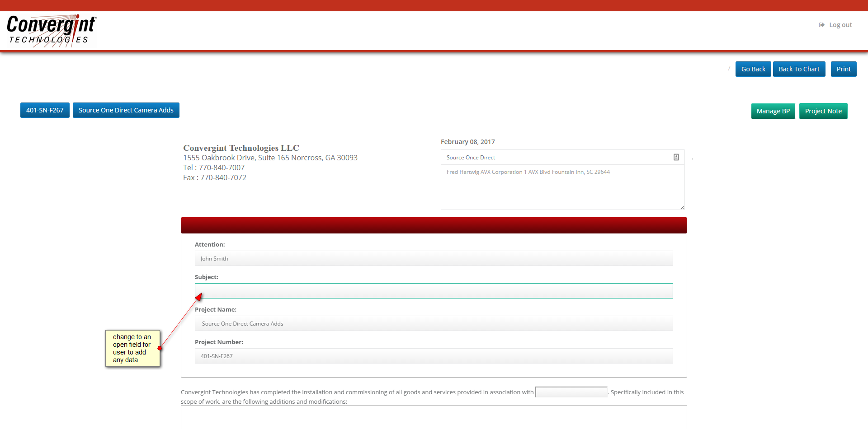Click the Project Number: label
The height and width of the screenshot is (429, 868).
click(x=219, y=342)
